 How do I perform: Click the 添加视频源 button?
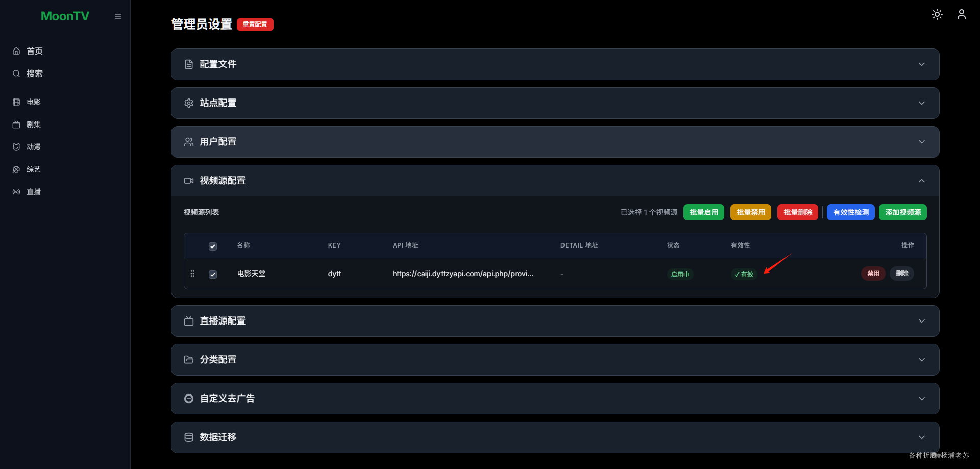[x=902, y=212]
